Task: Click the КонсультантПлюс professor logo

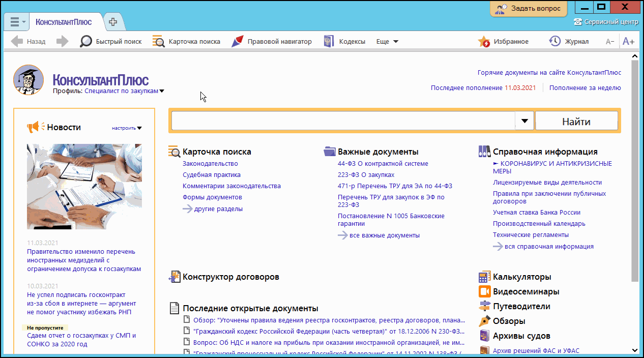Action: pyautogui.click(x=28, y=80)
